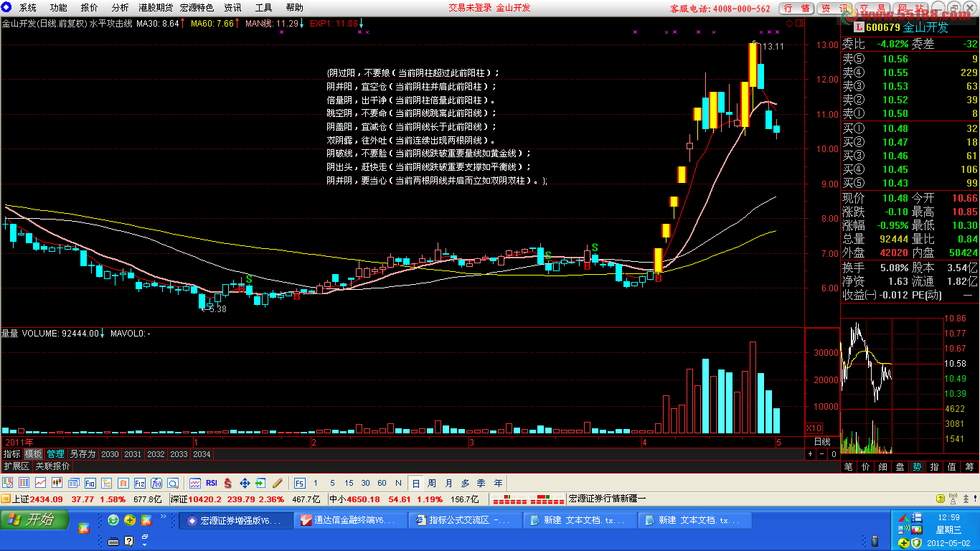Click the wavy indicator chart icon

click(195, 483)
